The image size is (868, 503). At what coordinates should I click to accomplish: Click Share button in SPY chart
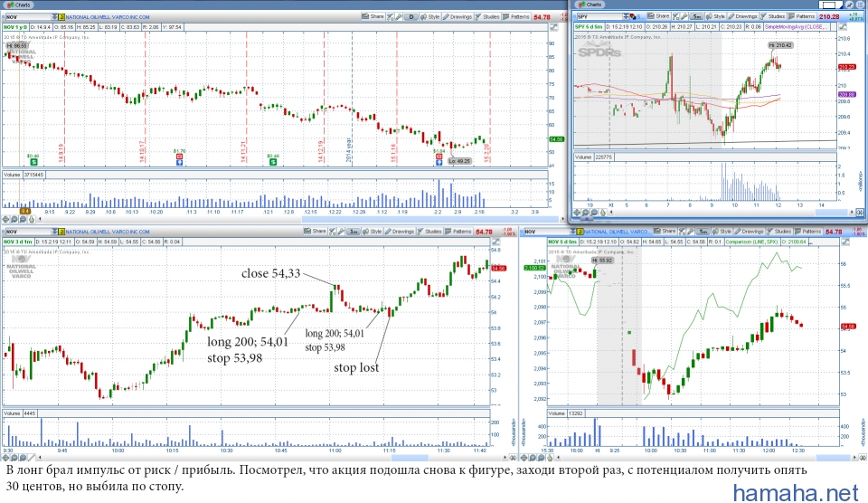(658, 16)
